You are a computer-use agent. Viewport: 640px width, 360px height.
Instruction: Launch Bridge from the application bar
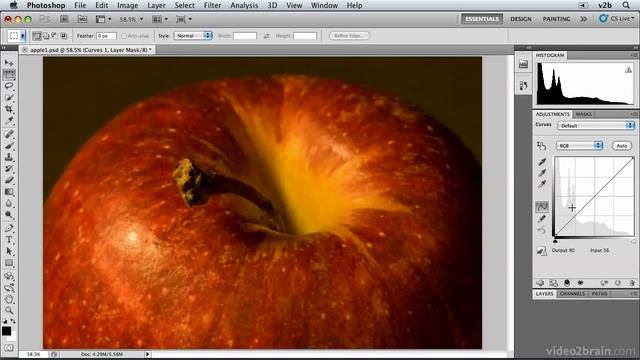(x=64, y=19)
